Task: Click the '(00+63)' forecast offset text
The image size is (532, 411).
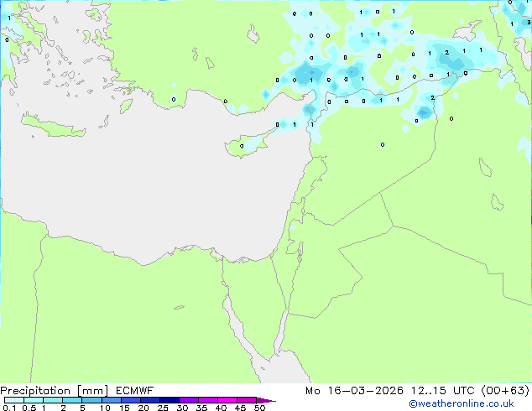Action: (x=505, y=391)
